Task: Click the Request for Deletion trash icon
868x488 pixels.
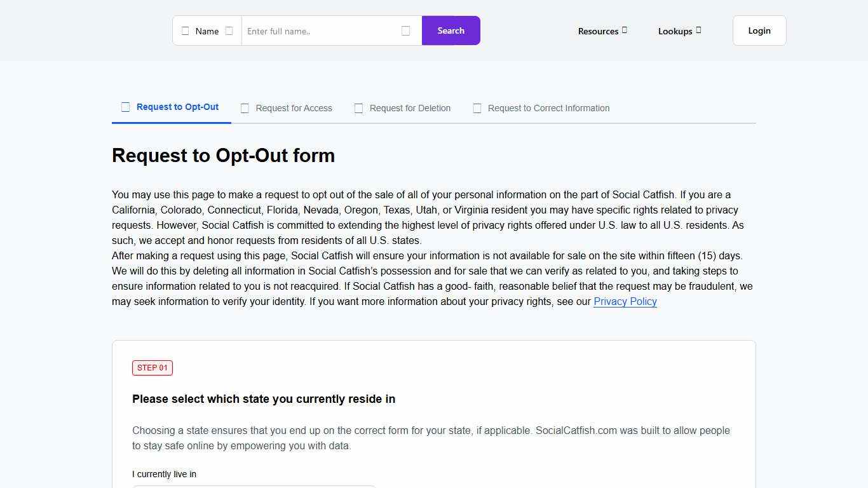Action: pos(358,108)
